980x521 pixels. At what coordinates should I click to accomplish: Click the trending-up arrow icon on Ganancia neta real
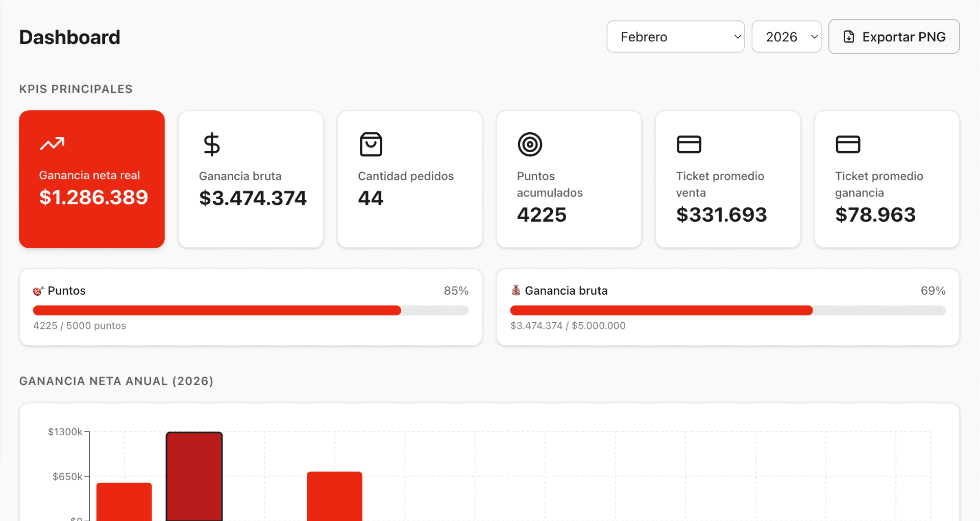coord(52,144)
